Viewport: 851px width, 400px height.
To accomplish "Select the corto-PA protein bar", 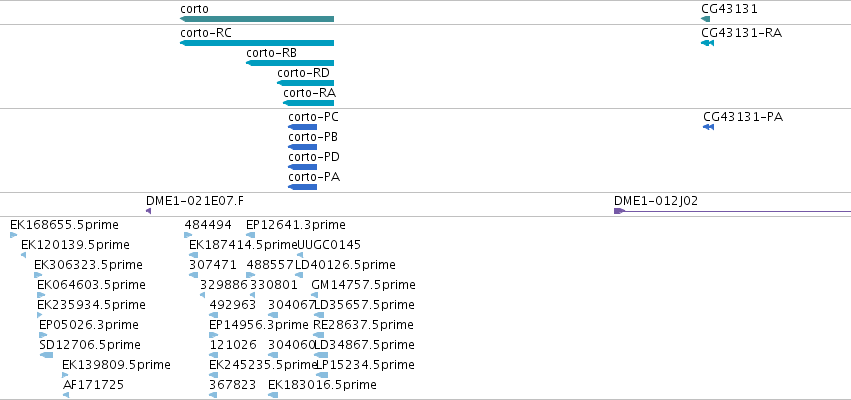I will point(302,187).
